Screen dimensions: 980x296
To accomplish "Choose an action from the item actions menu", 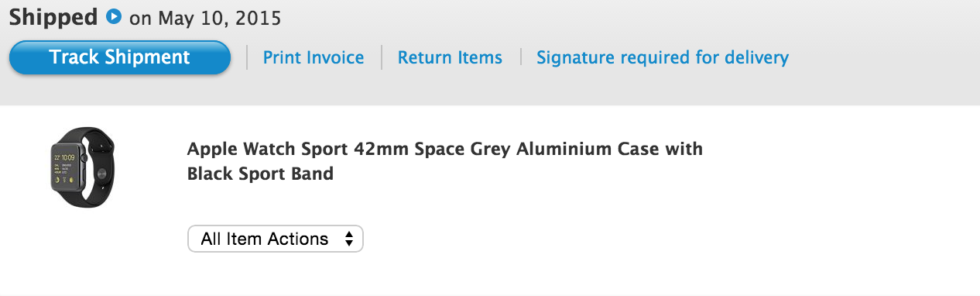I will pos(276,239).
